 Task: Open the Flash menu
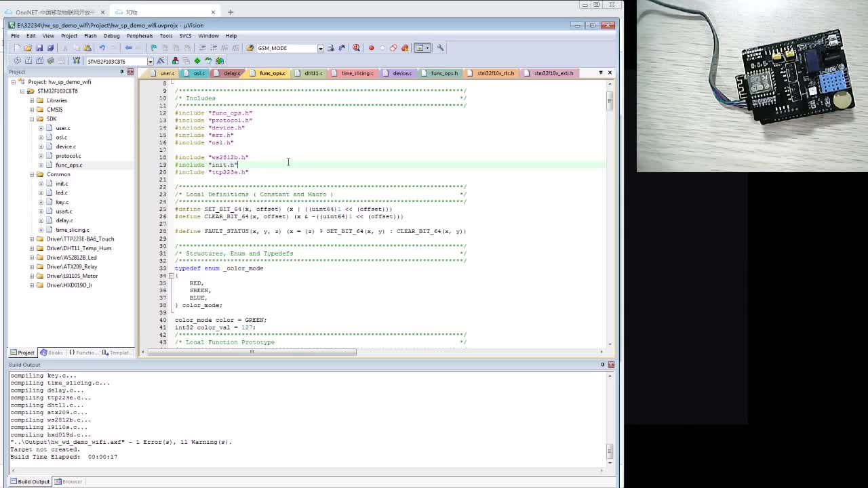pyautogui.click(x=90, y=36)
